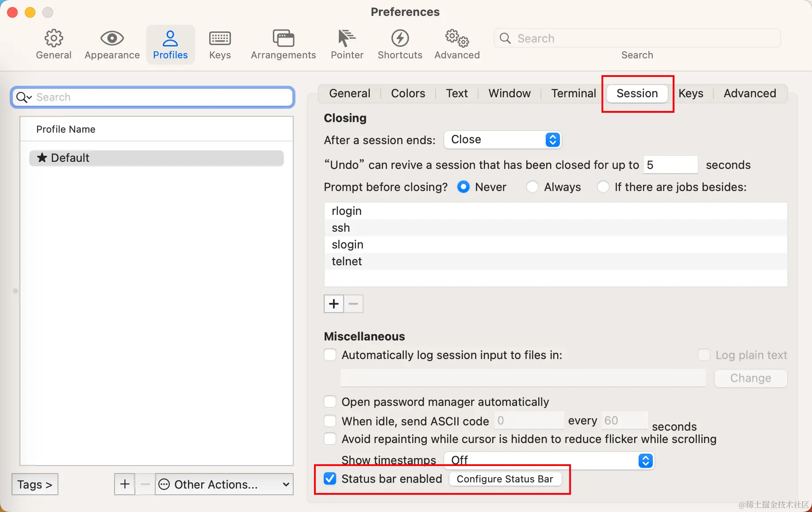The height and width of the screenshot is (512, 812).
Task: Select Never for prompt before closing
Action: (x=463, y=187)
